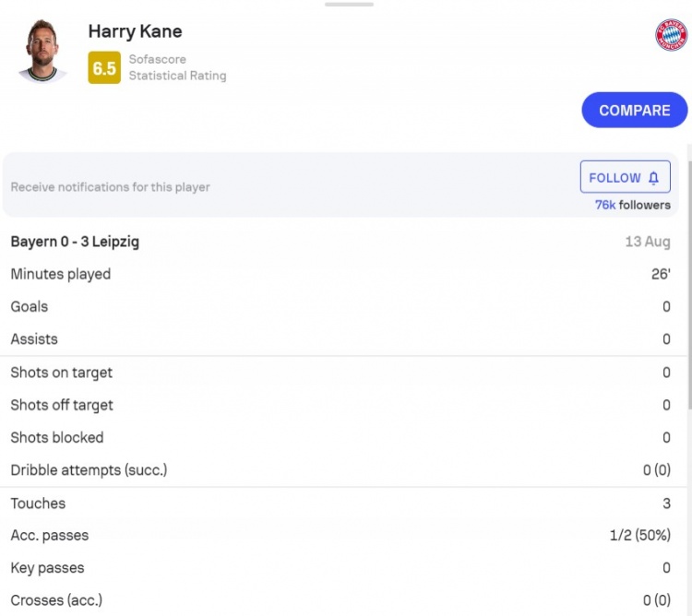Viewport: 692px width, 616px height.
Task: Click the Acc. passes 1/2 (50%) value
Action: click(640, 535)
